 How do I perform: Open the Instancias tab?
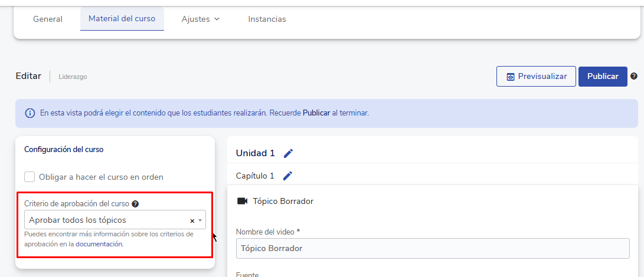267,19
